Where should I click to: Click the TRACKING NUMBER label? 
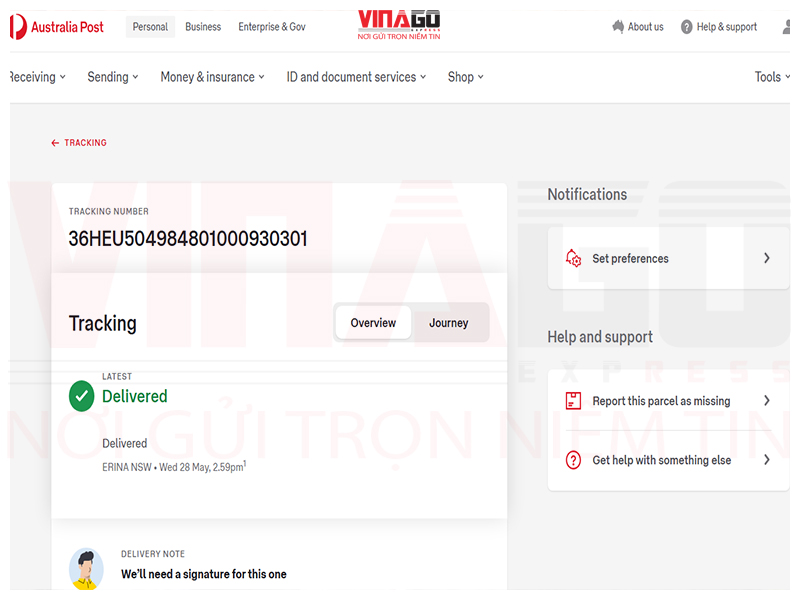click(x=109, y=211)
